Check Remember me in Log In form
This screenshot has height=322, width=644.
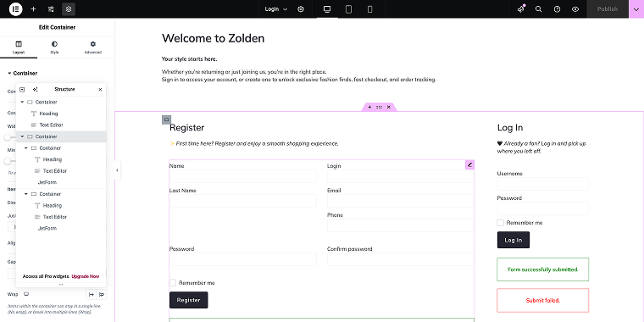pos(500,223)
